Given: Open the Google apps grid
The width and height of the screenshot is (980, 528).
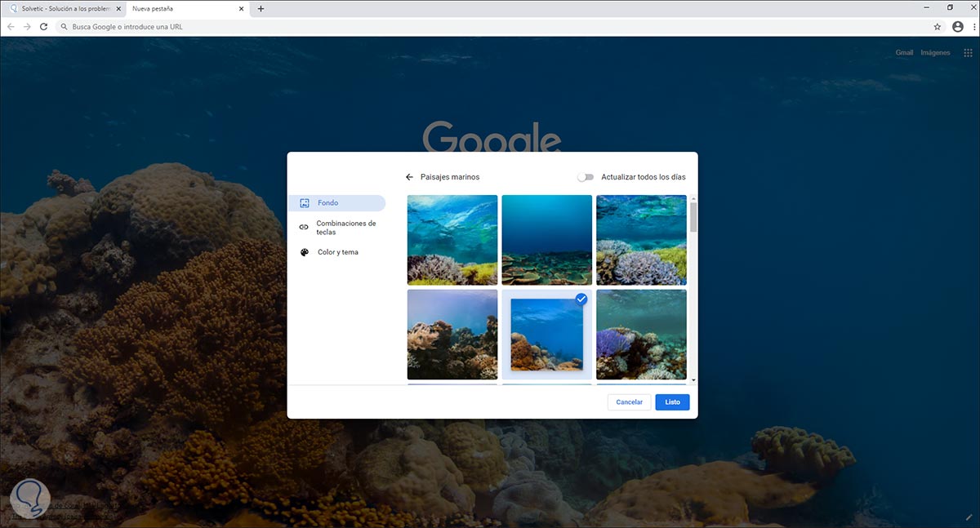Looking at the screenshot, I should click(968, 53).
